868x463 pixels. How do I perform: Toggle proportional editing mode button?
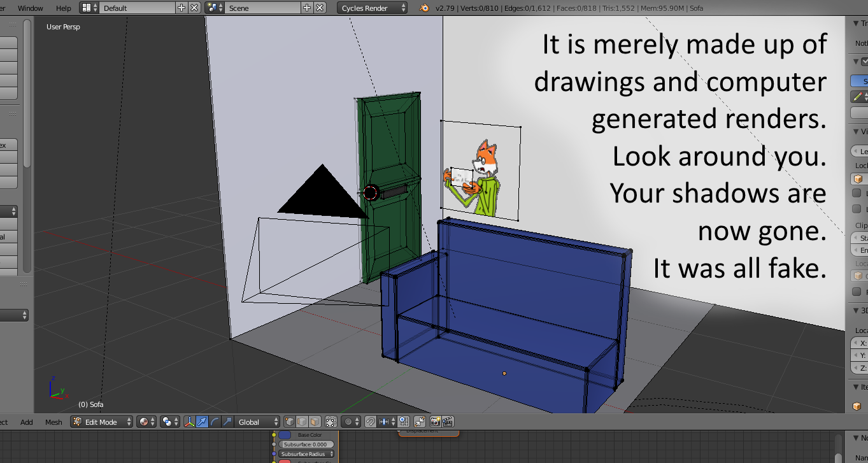351,422
